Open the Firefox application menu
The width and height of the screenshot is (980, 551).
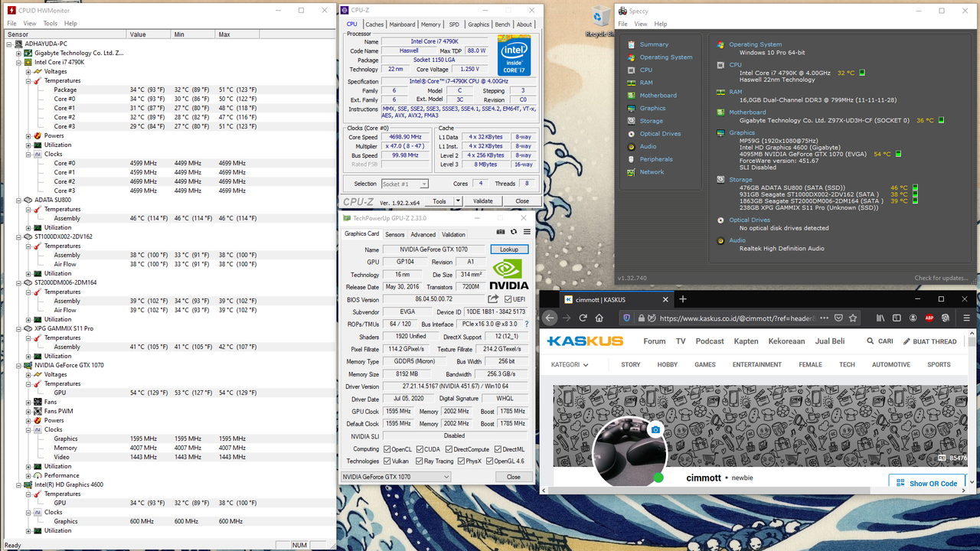967,318
